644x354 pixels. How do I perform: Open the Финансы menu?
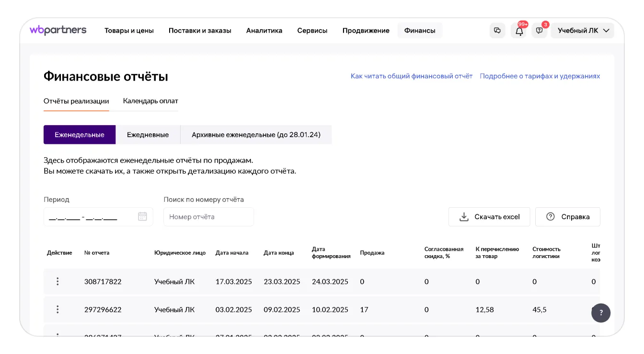(420, 31)
